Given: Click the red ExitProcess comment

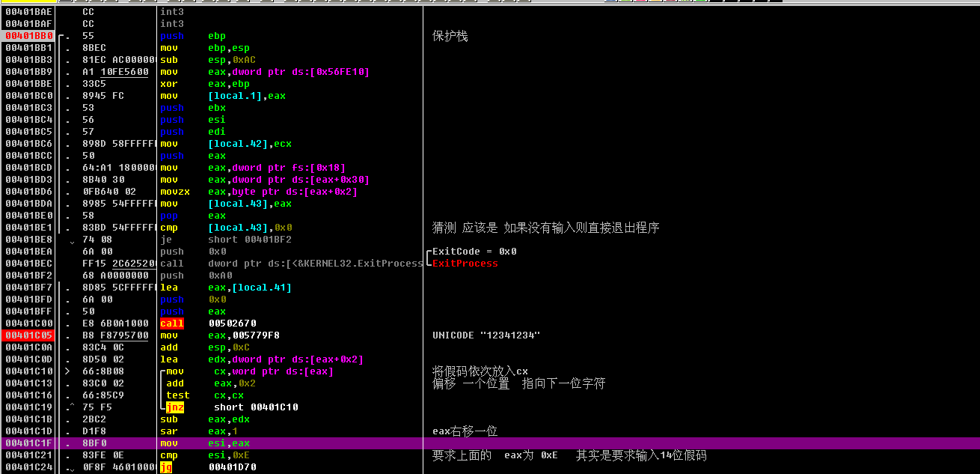Looking at the screenshot, I should click(465, 264).
